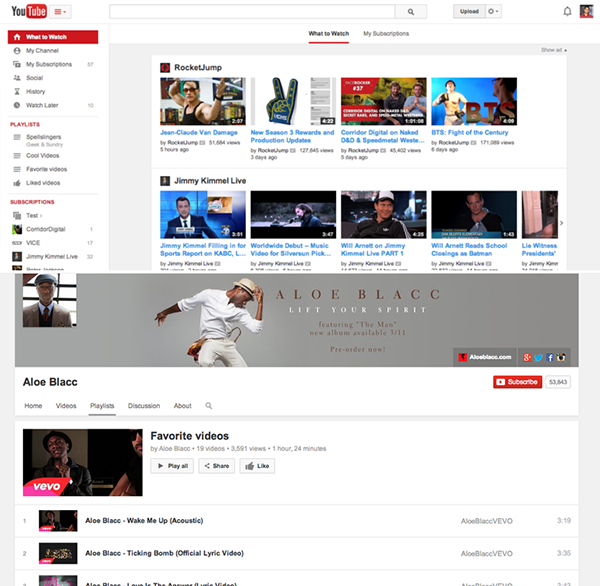This screenshot has width=600, height=586.
Task: Switch to the channel Home tab
Action: (x=33, y=406)
